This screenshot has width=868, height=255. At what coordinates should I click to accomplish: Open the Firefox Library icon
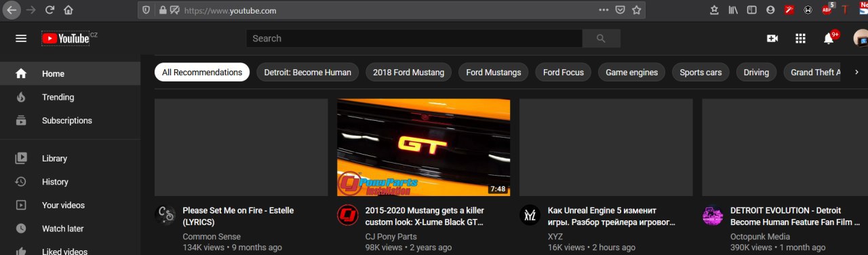pyautogui.click(x=733, y=10)
